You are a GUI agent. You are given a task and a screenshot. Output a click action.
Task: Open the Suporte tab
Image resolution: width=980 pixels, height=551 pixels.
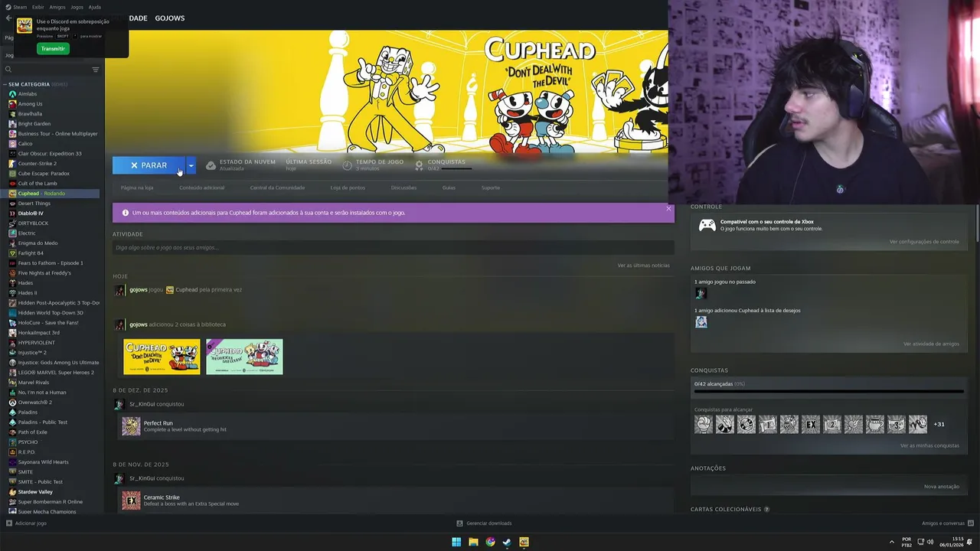click(491, 187)
